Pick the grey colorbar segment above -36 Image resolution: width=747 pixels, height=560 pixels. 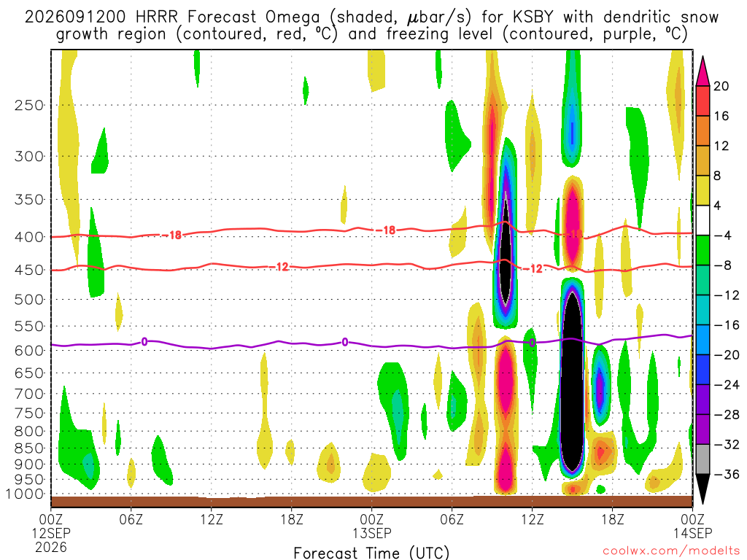(703, 459)
